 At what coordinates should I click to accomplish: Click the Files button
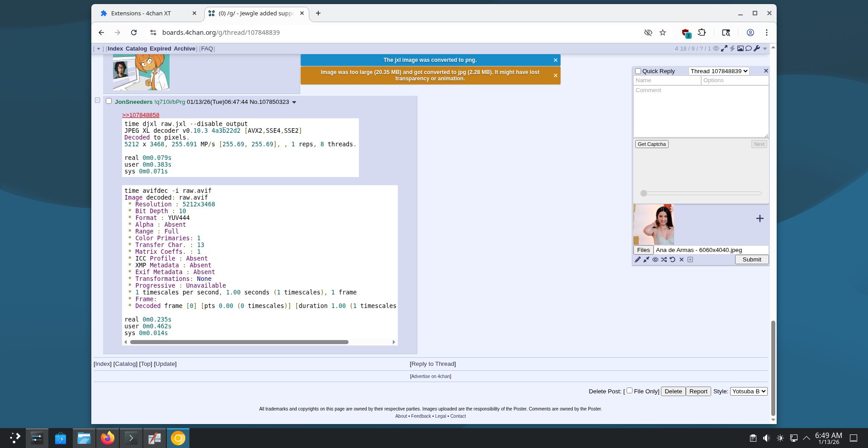[643, 250]
